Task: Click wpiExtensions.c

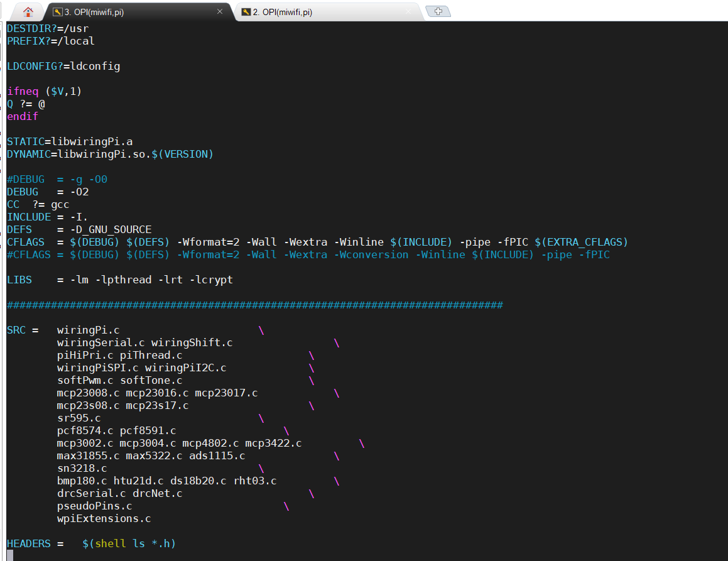Action: pos(104,518)
